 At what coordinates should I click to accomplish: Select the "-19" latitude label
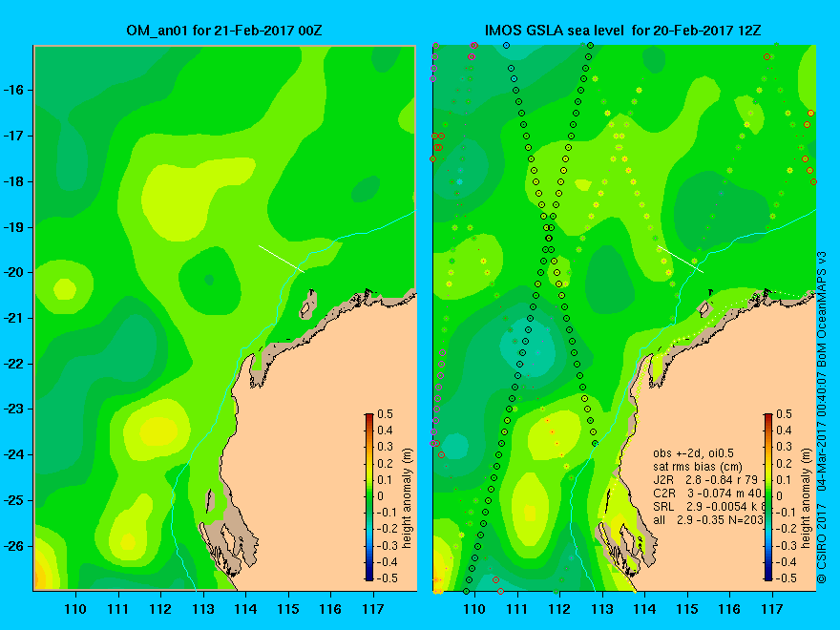click(12, 227)
